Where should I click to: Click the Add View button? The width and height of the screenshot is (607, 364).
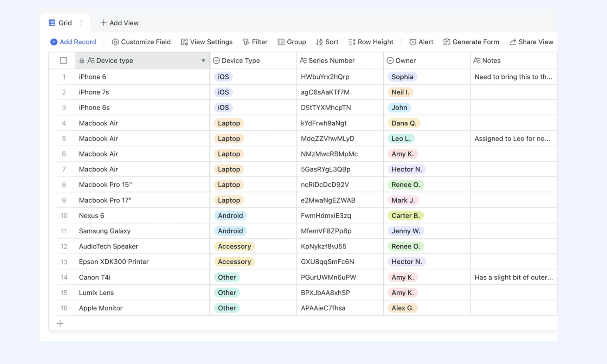point(119,23)
